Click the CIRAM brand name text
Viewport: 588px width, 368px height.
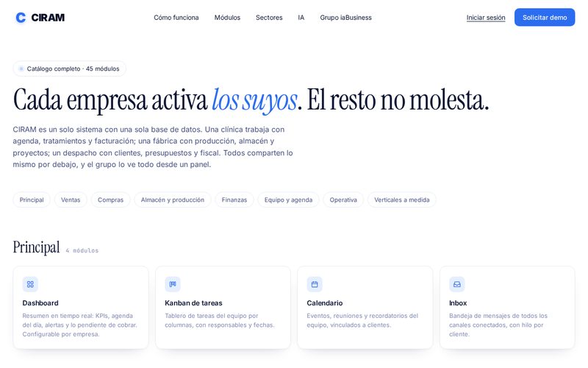(x=48, y=18)
